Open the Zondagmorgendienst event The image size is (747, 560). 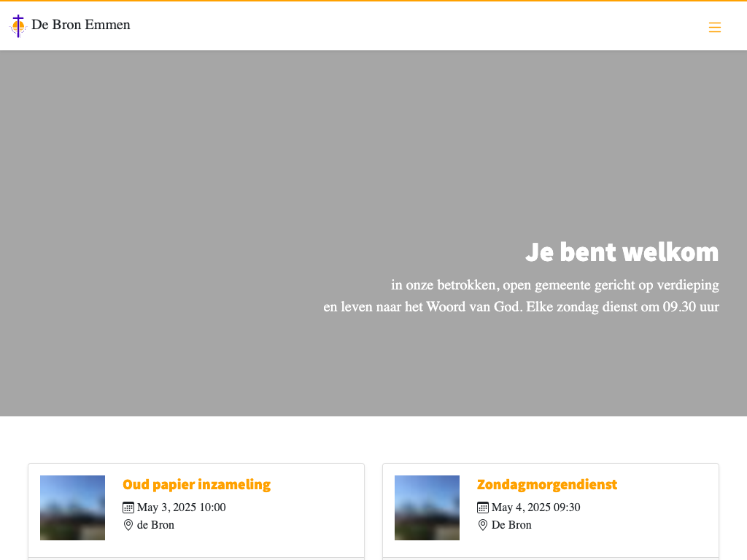(546, 485)
